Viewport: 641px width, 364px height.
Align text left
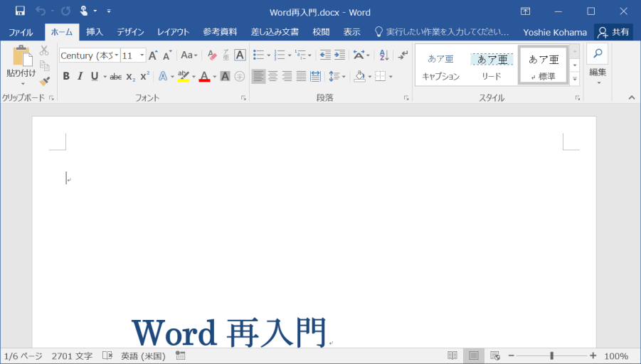[258, 76]
